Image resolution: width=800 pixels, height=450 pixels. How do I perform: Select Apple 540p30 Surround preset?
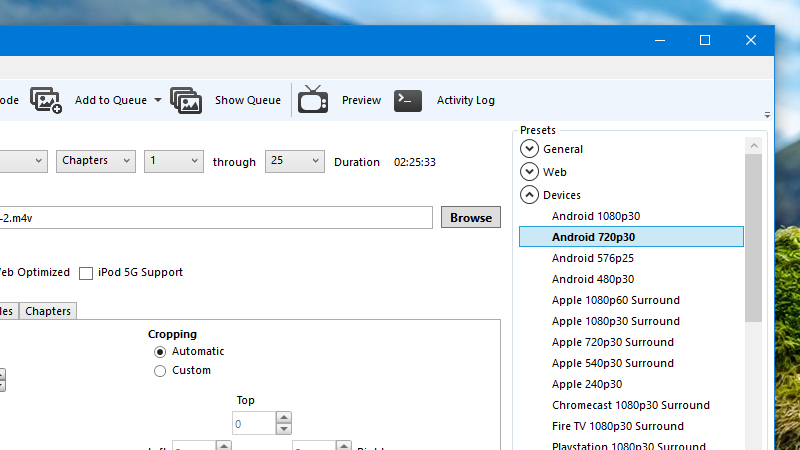pyautogui.click(x=612, y=363)
